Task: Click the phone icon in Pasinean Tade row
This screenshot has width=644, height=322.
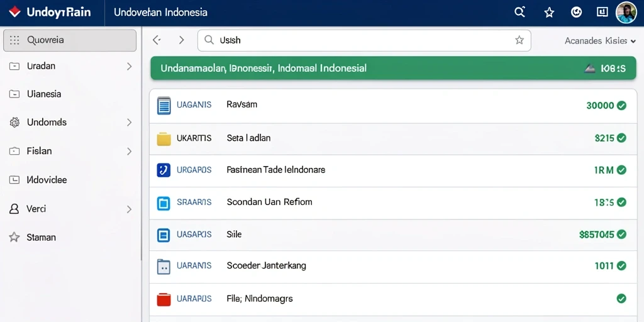Action: click(164, 170)
